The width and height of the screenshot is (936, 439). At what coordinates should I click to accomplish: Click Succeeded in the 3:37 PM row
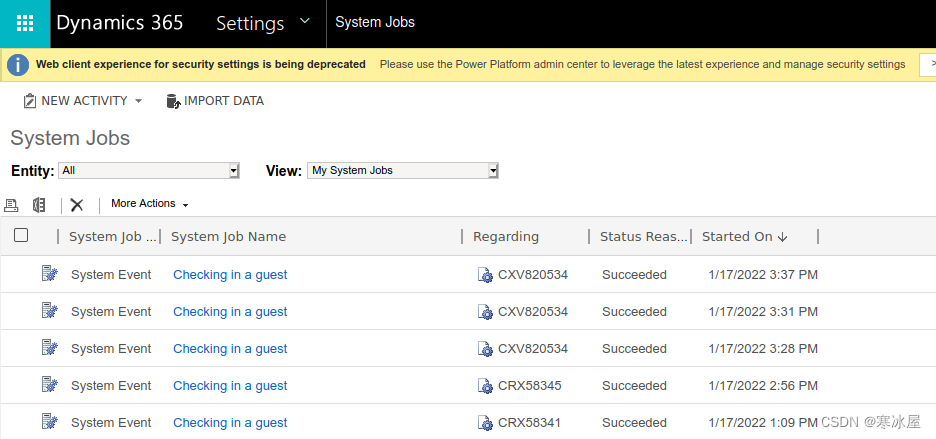634,275
